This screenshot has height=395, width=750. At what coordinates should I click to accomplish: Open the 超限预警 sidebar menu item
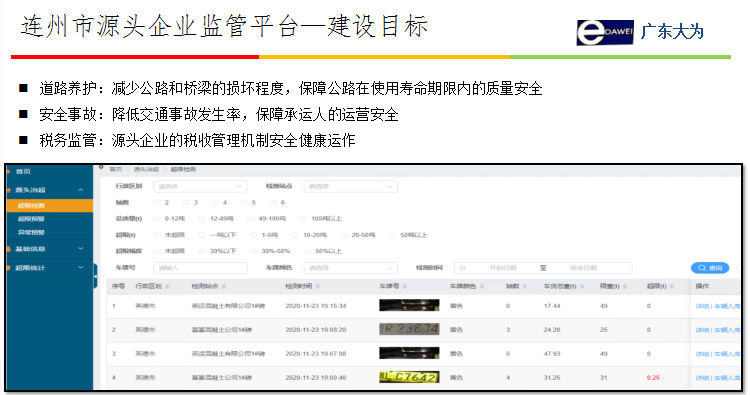31,219
